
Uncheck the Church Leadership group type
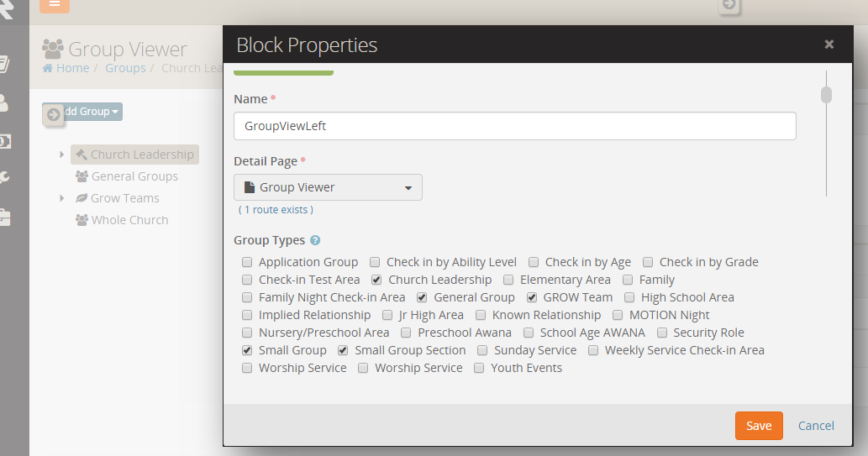[376, 280]
